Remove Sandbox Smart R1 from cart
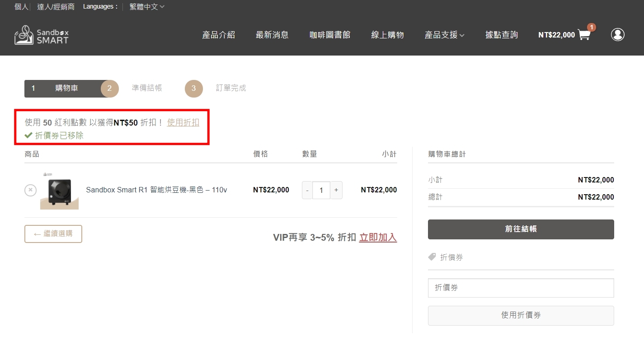The height and width of the screenshot is (350, 644). pyautogui.click(x=30, y=190)
